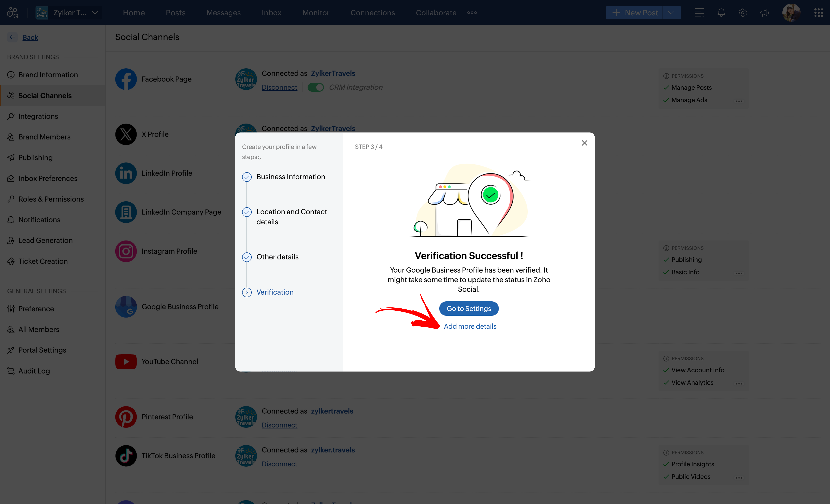Close the verification dialog
Viewport: 830px width, 504px height.
(584, 143)
